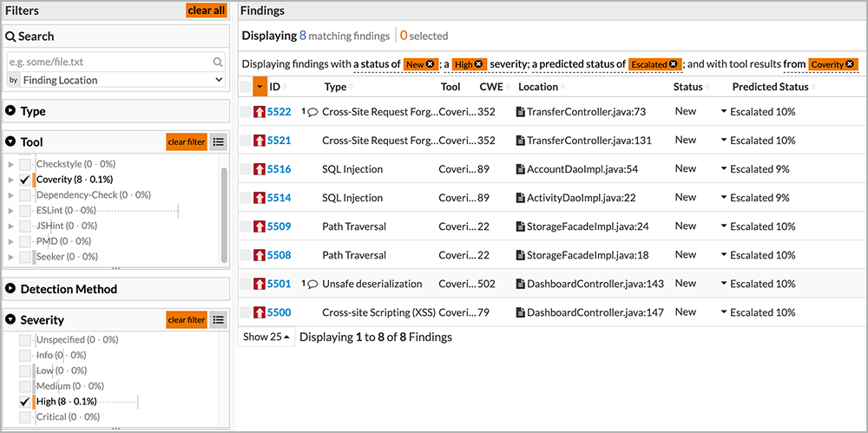The image size is (868, 433).
Task: Click file icon next to ActivityDaoImpl.java:22
Action: click(520, 198)
